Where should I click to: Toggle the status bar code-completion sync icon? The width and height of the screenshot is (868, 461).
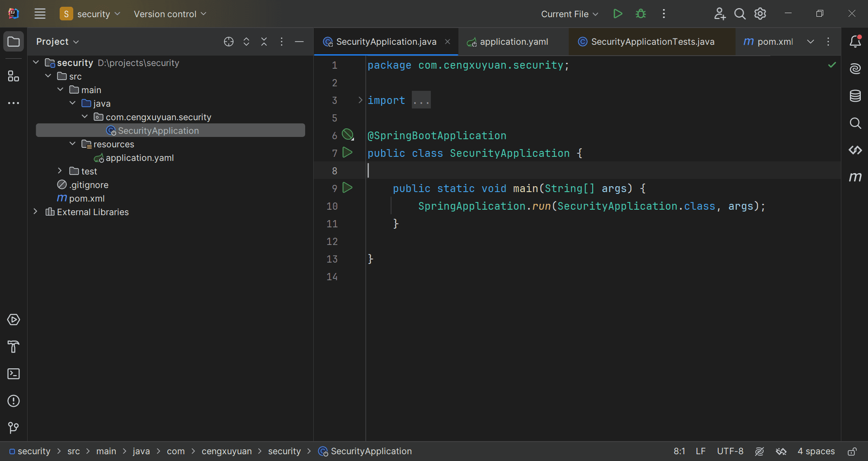click(781, 451)
